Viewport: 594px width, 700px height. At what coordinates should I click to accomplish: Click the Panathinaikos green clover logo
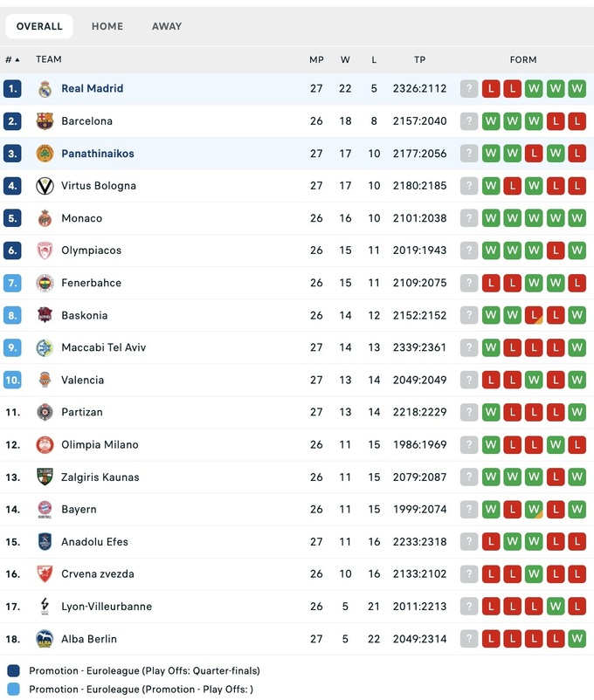pyautogui.click(x=45, y=154)
